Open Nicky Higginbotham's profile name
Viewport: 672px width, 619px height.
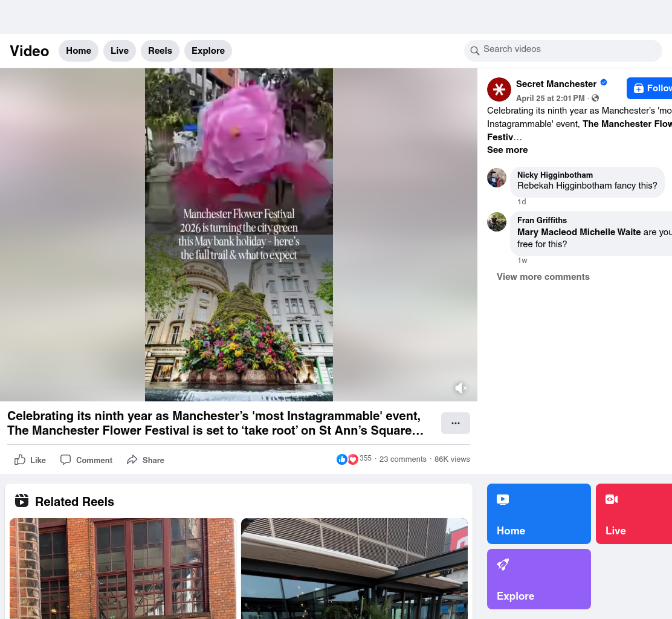(555, 175)
